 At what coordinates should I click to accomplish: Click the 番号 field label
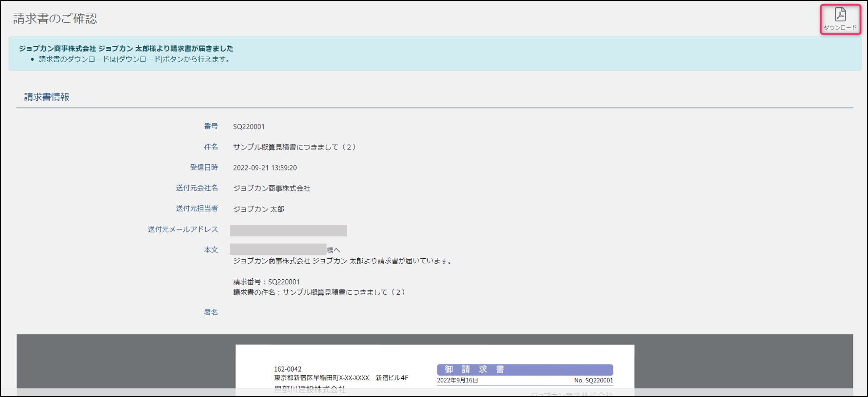[211, 126]
